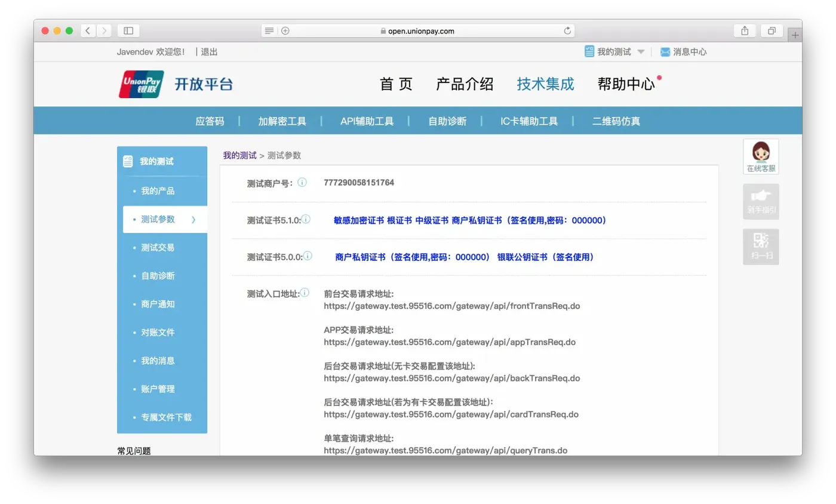Click the info icon beside 测试入口地址
Viewport: 836px width, 504px height.
point(306,293)
